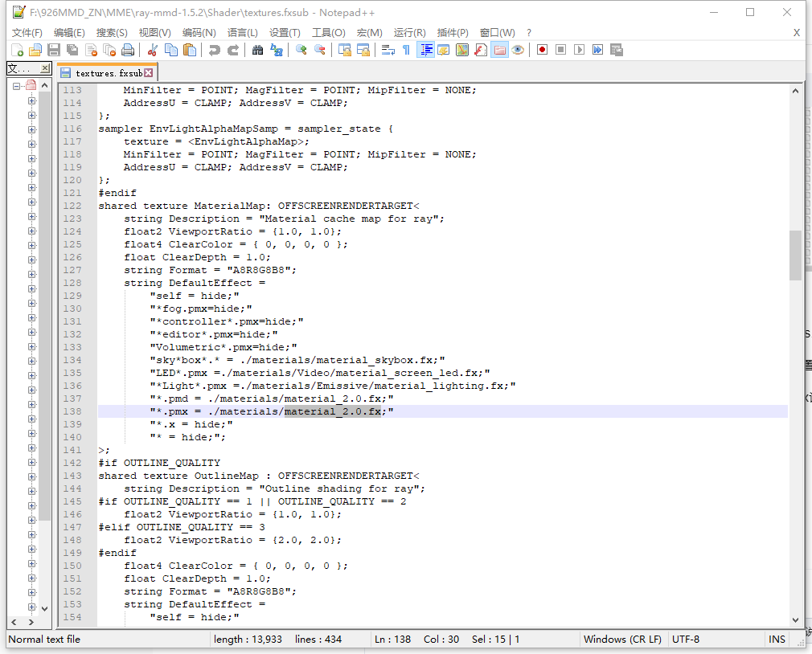Cut selection using the scissors icon
The width and height of the screenshot is (812, 654).
[x=152, y=50]
